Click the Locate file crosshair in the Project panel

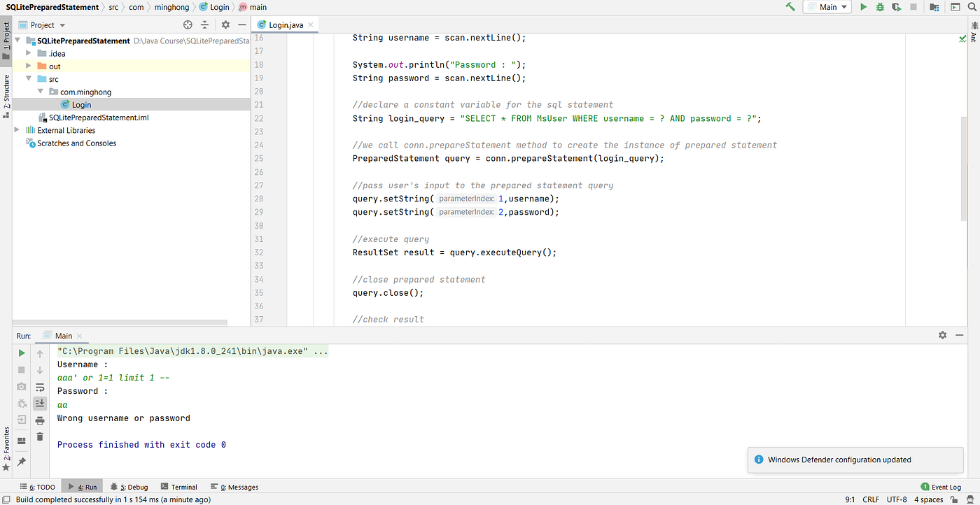[x=188, y=24]
